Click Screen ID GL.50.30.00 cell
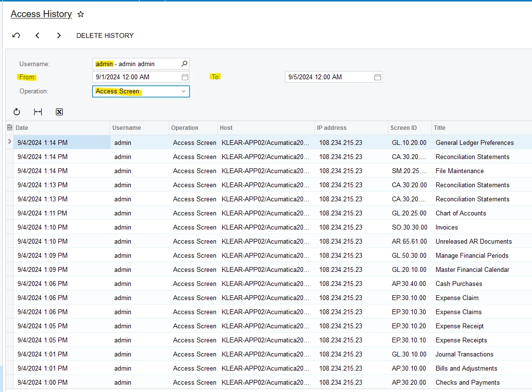Image resolution: width=532 pixels, height=392 pixels. [x=409, y=255]
